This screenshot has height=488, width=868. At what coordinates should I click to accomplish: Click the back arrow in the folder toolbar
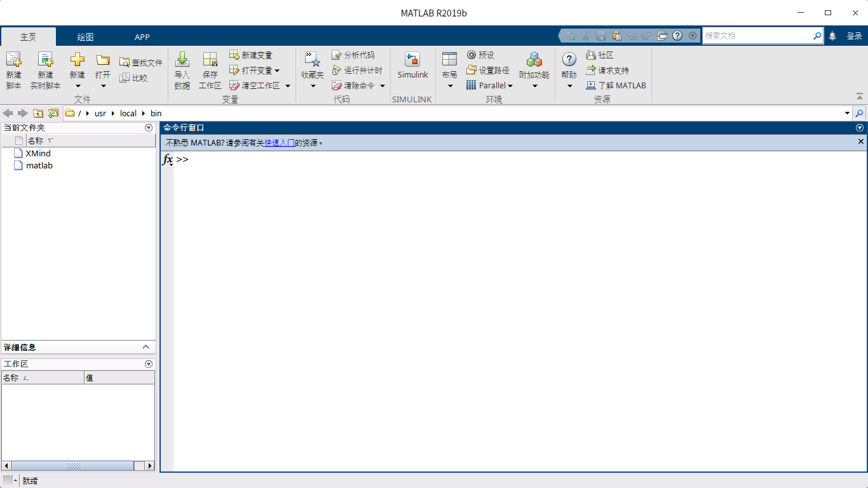point(8,113)
